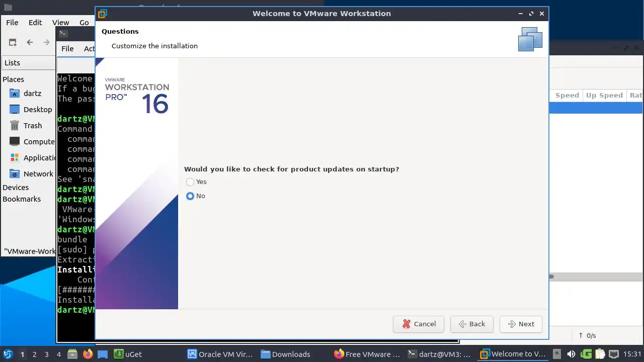Switch to uGet taskbar window
644x362 pixels.
click(128, 354)
